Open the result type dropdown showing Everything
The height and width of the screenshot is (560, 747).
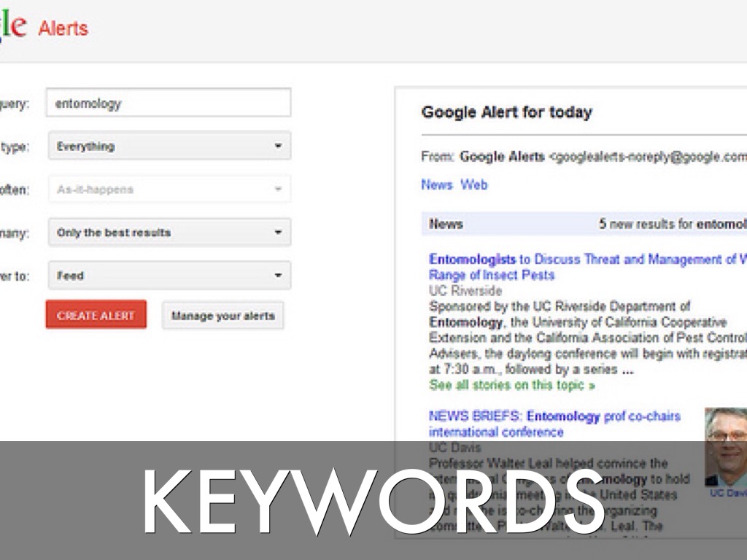point(169,146)
